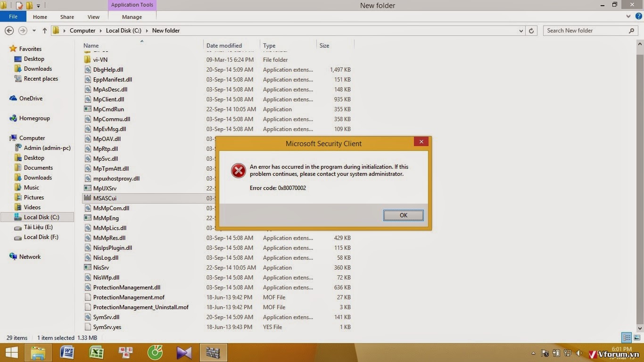Image resolution: width=644 pixels, height=362 pixels.
Task: Switch to the Home ribbon tab
Action: [x=40, y=17]
